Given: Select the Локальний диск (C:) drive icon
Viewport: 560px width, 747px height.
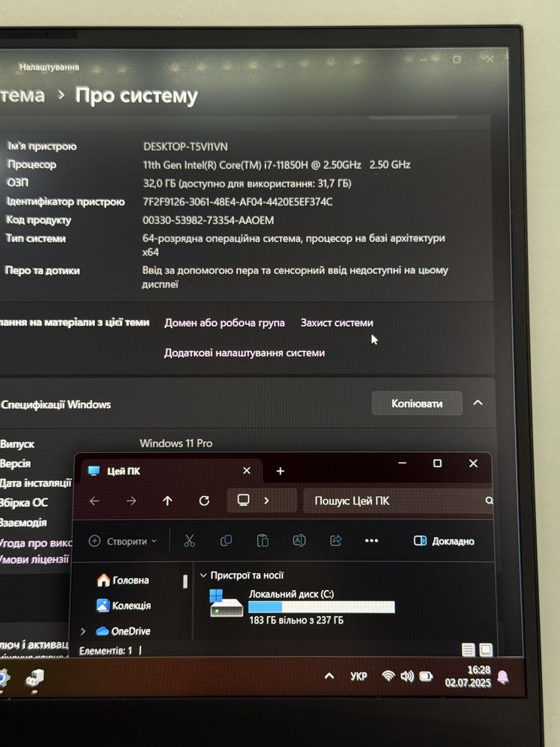Looking at the screenshot, I should [x=226, y=603].
